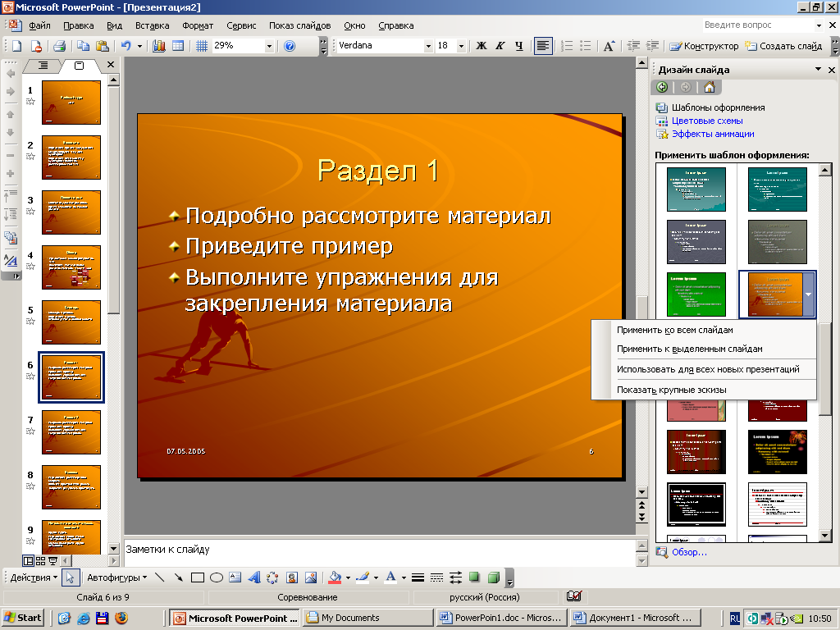The height and width of the screenshot is (630, 840).
Task: Open the Автофигуры dropdown menu
Action: coord(117,577)
